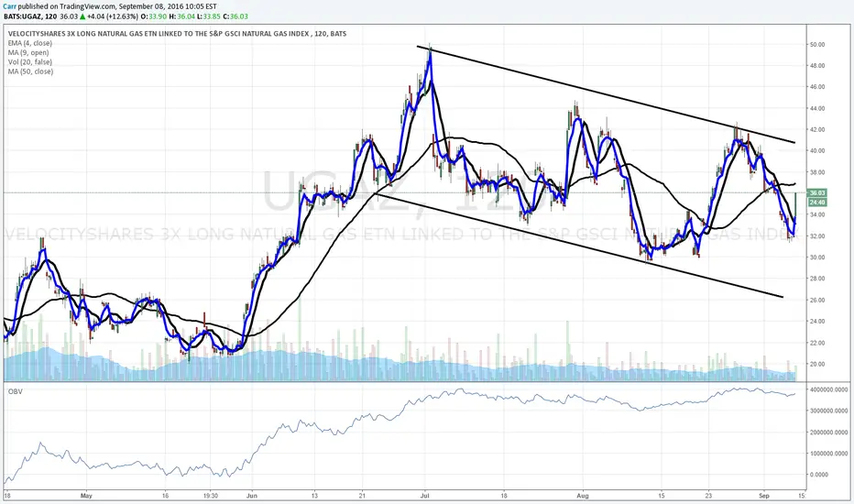
Task: Select the EMA (4, close) indicator label
Action: point(30,43)
